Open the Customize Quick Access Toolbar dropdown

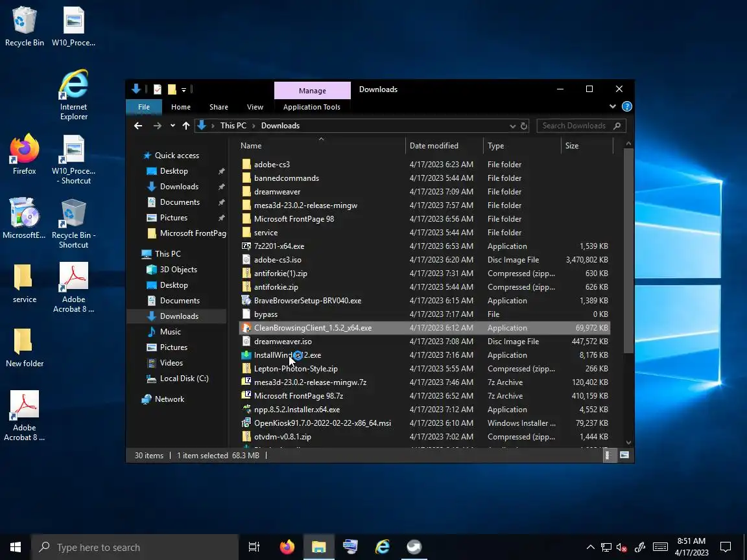[x=184, y=89]
